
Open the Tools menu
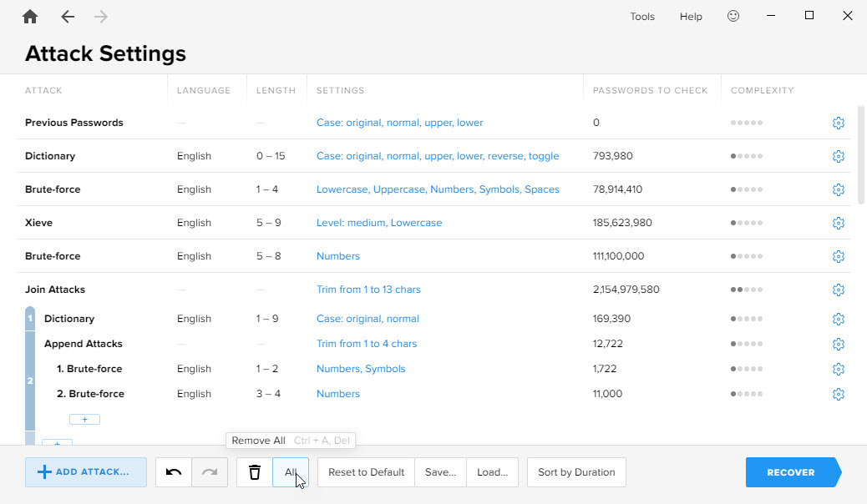[642, 17]
